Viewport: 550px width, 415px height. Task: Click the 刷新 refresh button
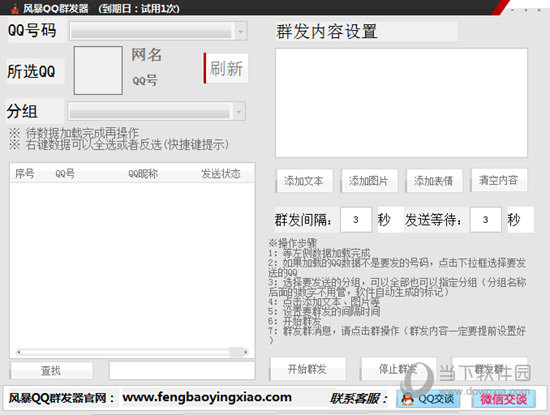point(226,68)
